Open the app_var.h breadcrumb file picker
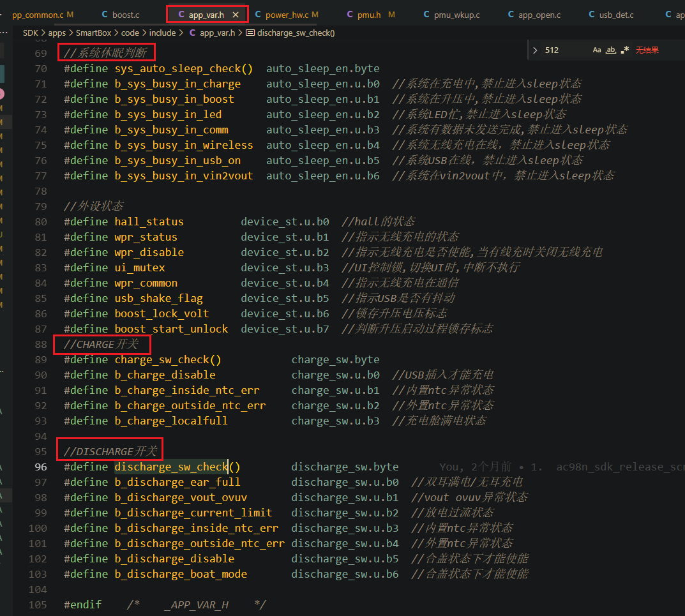 (x=213, y=33)
